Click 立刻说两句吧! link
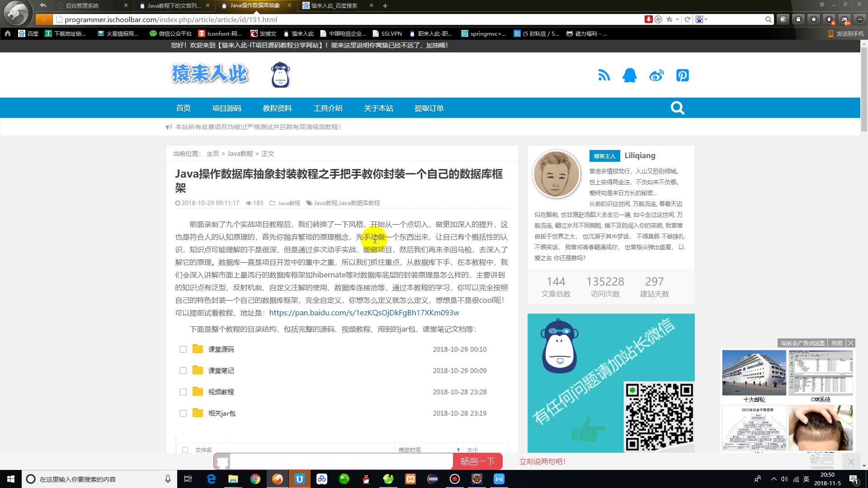The width and height of the screenshot is (868, 488). [542, 461]
